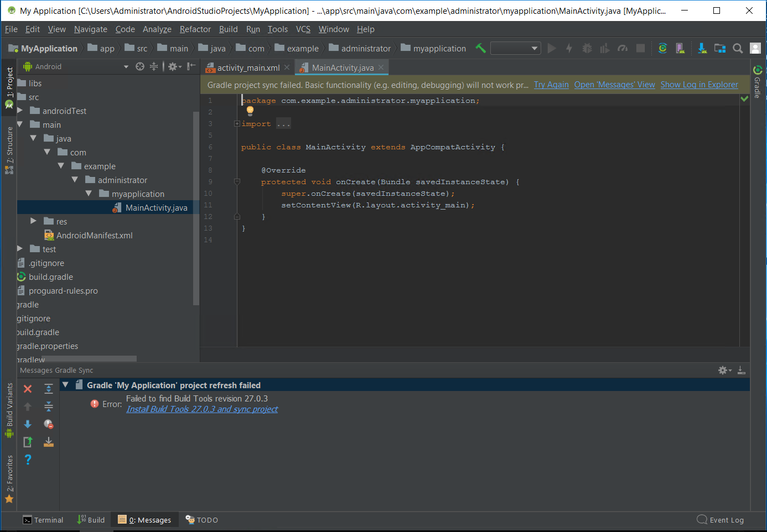Click the Try Again link
The height and width of the screenshot is (532, 767).
(x=551, y=85)
